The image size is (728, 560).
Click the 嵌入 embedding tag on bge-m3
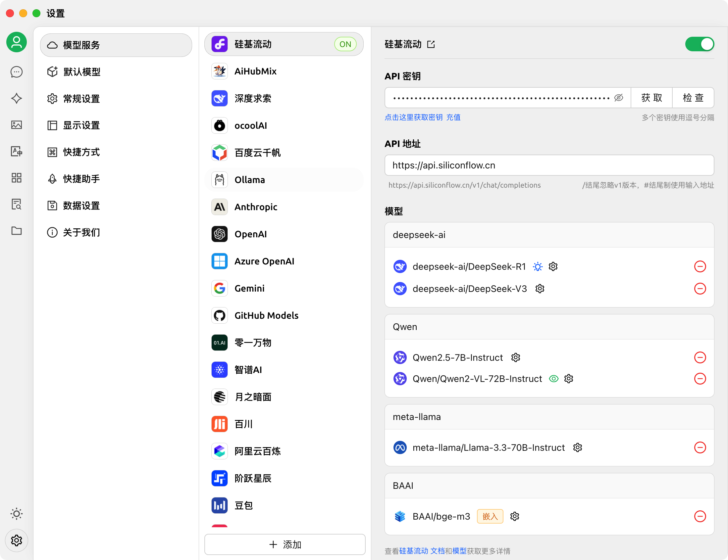(x=490, y=516)
